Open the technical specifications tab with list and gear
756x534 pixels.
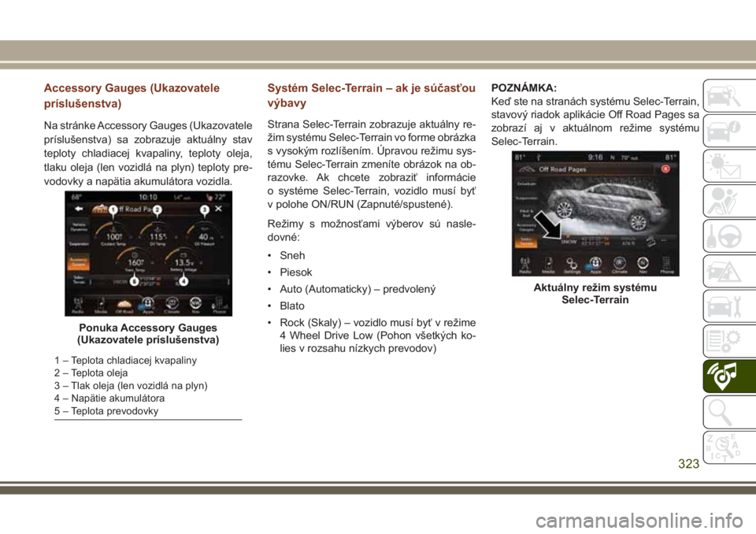coord(729,342)
